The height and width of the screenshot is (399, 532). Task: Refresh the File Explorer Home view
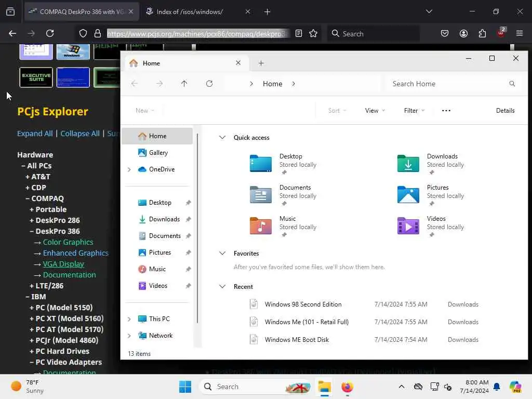(x=209, y=84)
